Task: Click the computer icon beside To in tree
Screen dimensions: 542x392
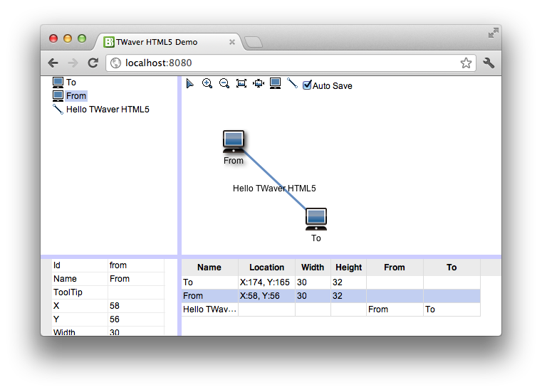Action: coord(58,83)
